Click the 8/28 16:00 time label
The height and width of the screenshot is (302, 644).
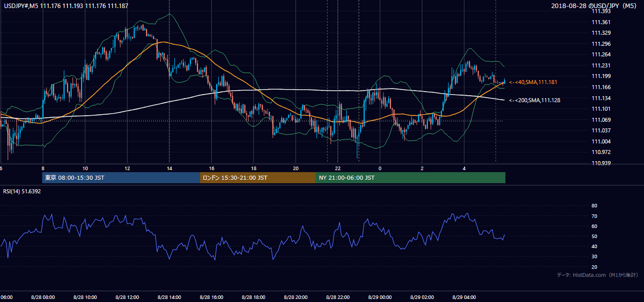click(211, 297)
